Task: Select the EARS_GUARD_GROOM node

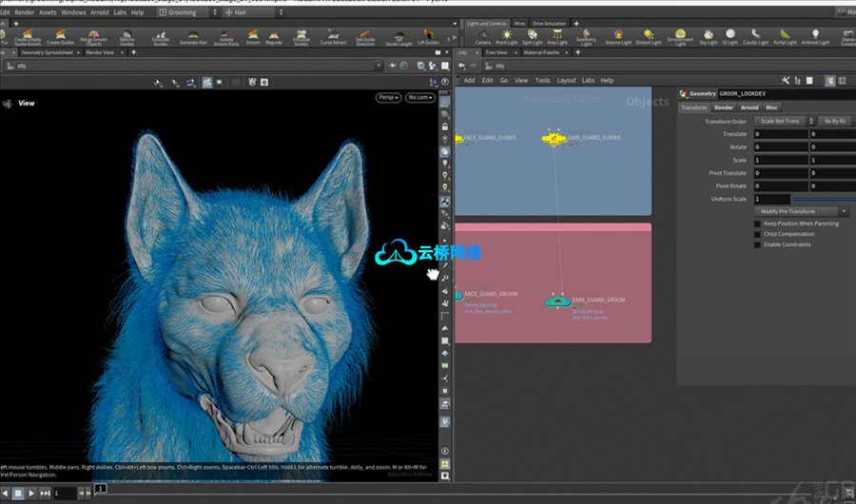Action: coord(555,300)
